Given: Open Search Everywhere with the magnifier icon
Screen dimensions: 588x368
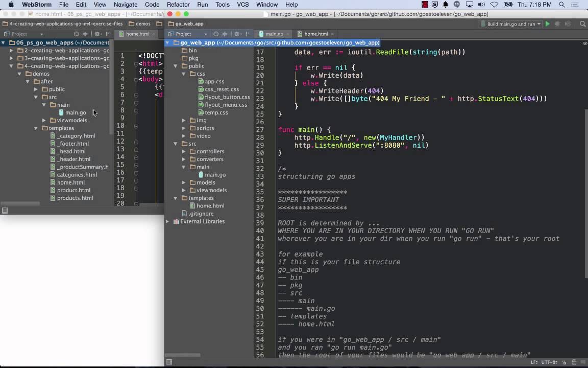Looking at the screenshot, I should click(582, 24).
